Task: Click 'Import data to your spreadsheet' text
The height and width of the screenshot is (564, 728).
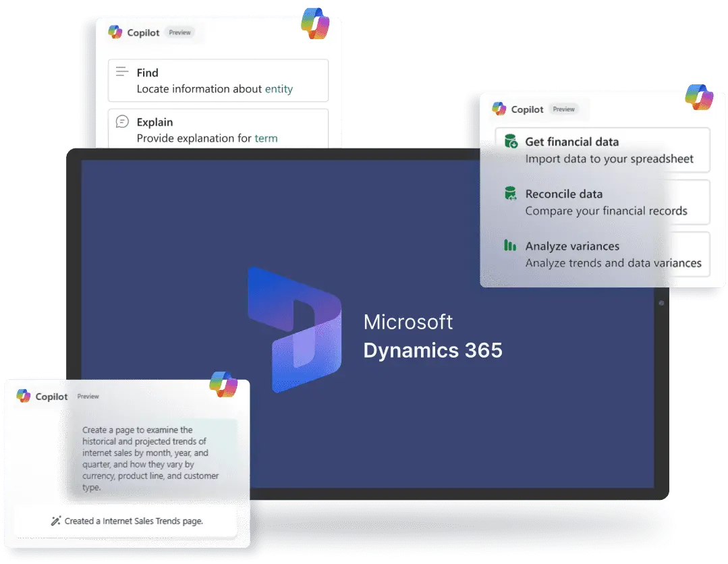Action: point(609,159)
